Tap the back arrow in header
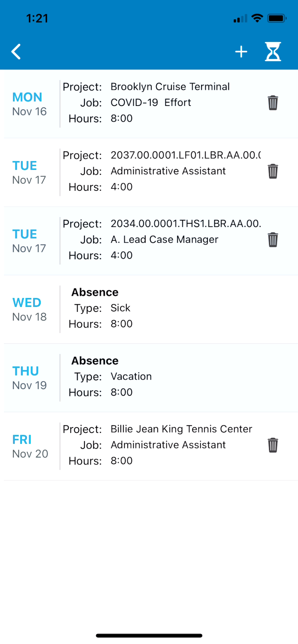Image resolution: width=298 pixels, height=644 pixels. 16,52
